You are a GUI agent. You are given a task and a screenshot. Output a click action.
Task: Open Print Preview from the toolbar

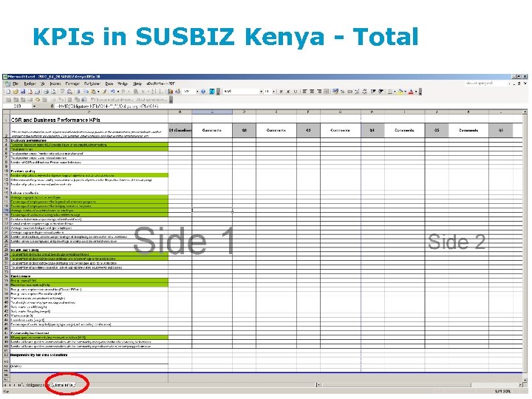pyautogui.click(x=53, y=92)
